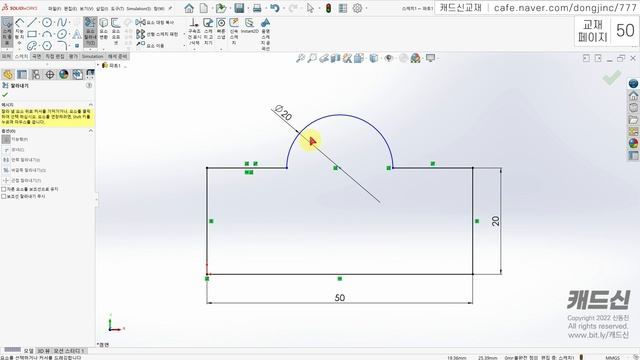The width and height of the screenshot is (640, 360).
Task: Click the Zoom to Fit view icon
Action: pos(300,58)
